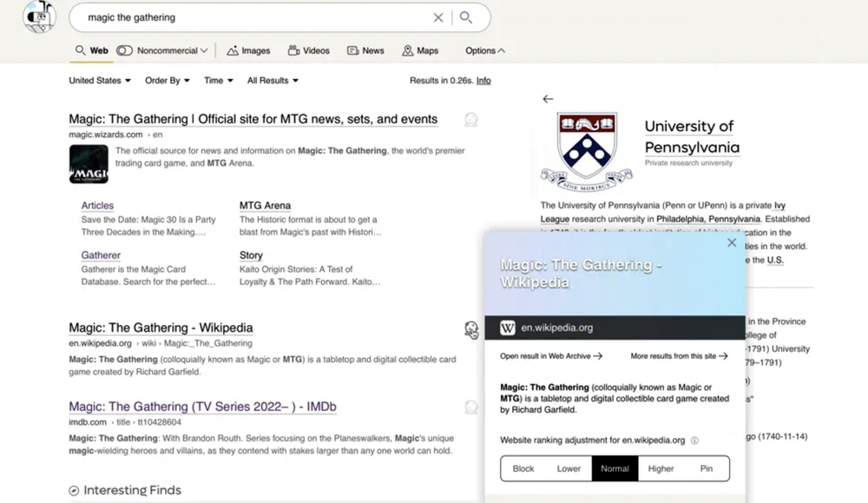
Task: Open the Time filter dropdown
Action: tap(218, 80)
